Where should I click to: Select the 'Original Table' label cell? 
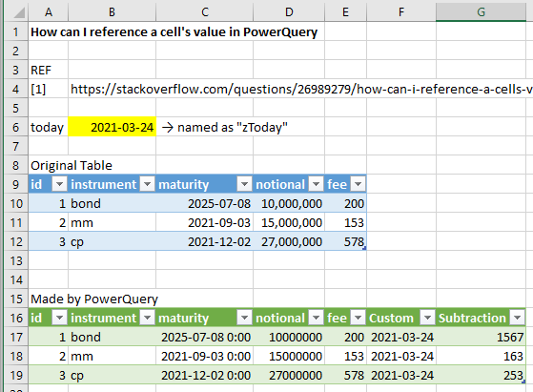72,165
